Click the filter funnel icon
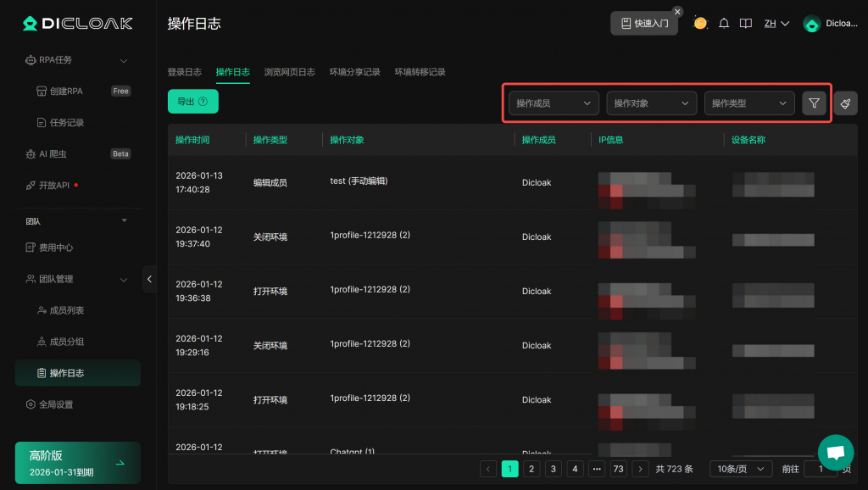 (x=814, y=103)
